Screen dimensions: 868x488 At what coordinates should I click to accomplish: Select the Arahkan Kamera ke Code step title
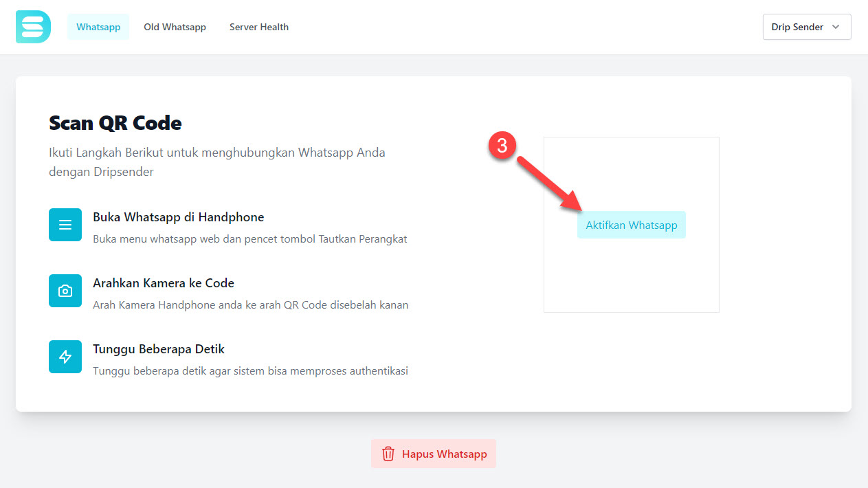[164, 283]
